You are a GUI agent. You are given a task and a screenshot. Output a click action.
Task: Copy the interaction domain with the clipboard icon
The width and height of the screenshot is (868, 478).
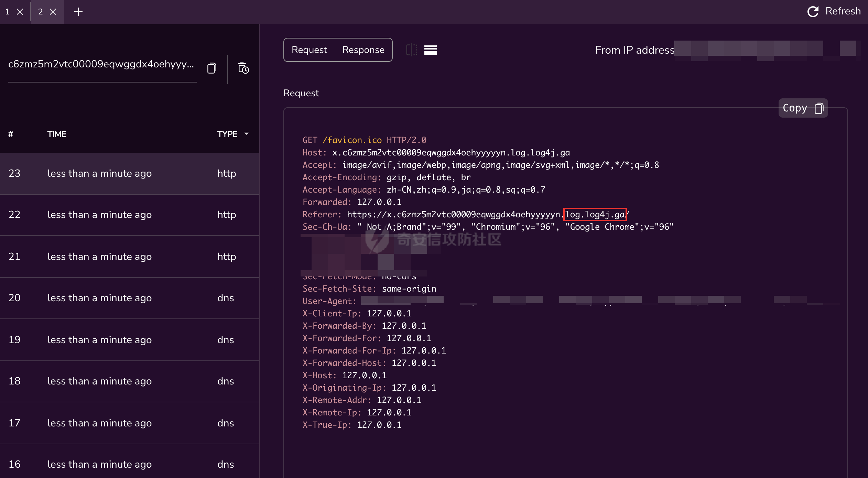coord(211,68)
